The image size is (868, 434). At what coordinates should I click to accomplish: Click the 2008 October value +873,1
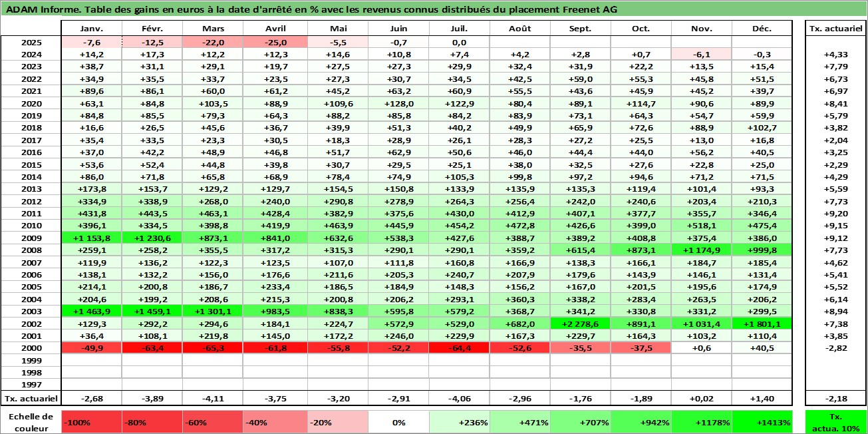[x=641, y=250]
